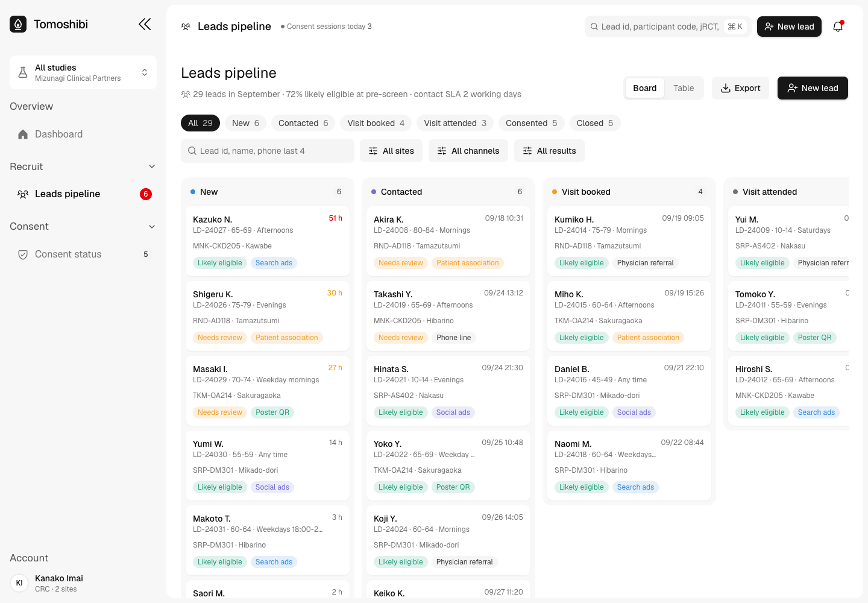Screen dimensions: 868x603
Task: Open Akira K. lead card
Action: coord(448,241)
